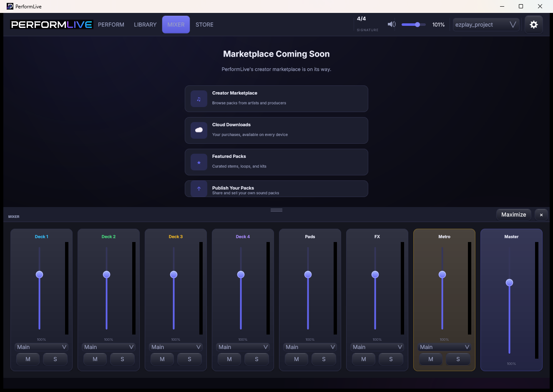Click the speaker volume icon
Viewport: 553px width, 392px height.
pyautogui.click(x=392, y=25)
